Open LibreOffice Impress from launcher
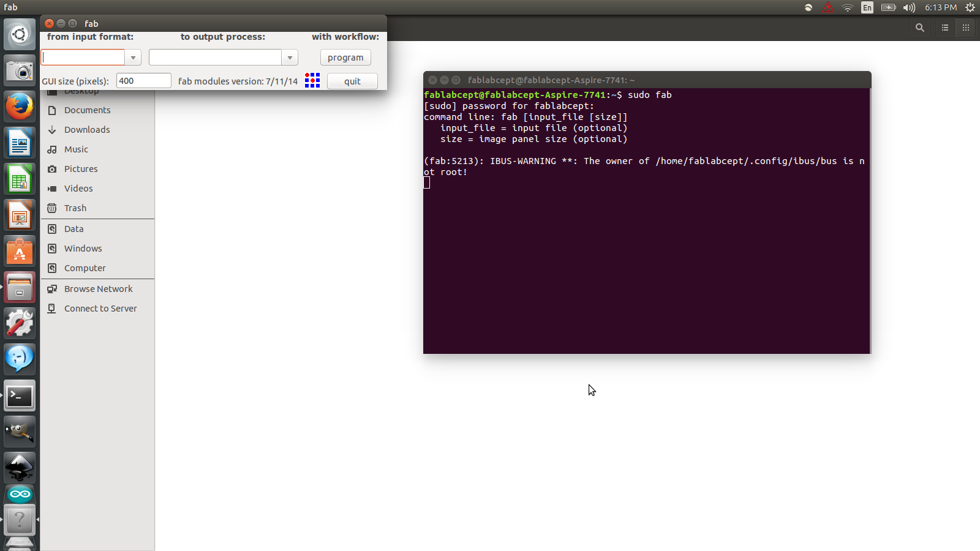980x551 pixels. click(20, 215)
